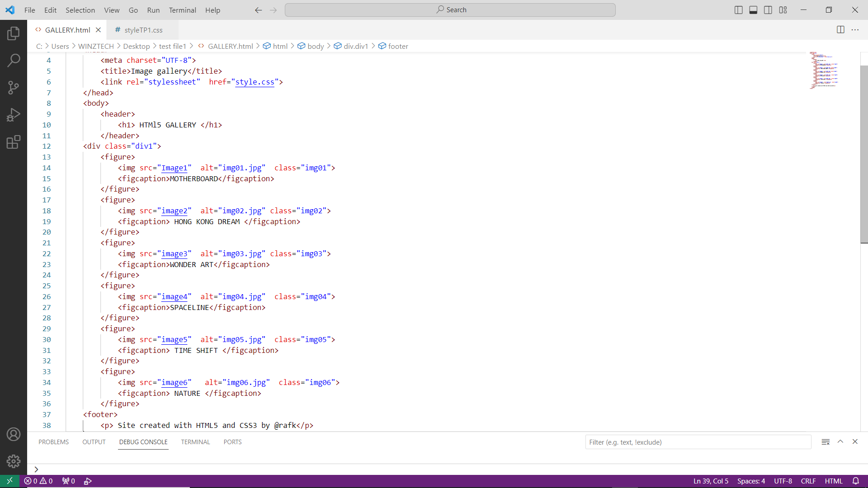This screenshot has width=868, height=488.
Task: Click the CRLF line ending indicator
Action: [808, 481]
